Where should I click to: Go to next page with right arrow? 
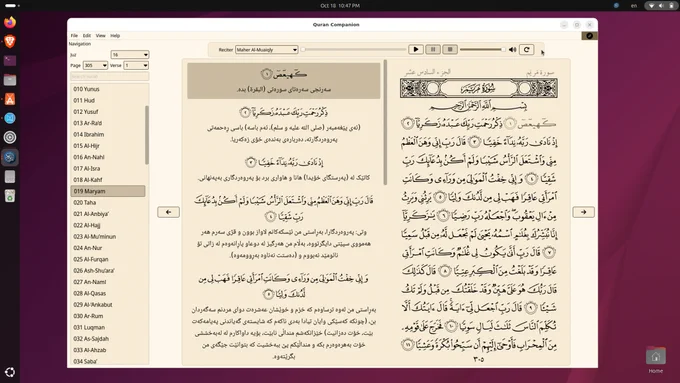click(583, 212)
